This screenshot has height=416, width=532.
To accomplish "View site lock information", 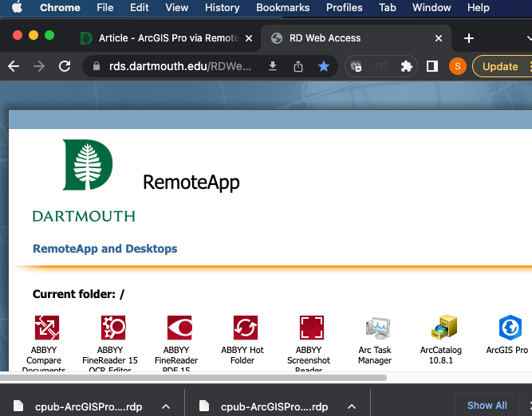I will pyautogui.click(x=97, y=66).
